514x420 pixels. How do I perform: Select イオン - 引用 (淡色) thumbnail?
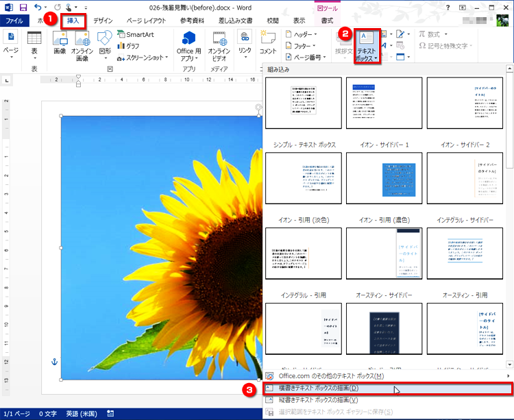click(x=304, y=178)
